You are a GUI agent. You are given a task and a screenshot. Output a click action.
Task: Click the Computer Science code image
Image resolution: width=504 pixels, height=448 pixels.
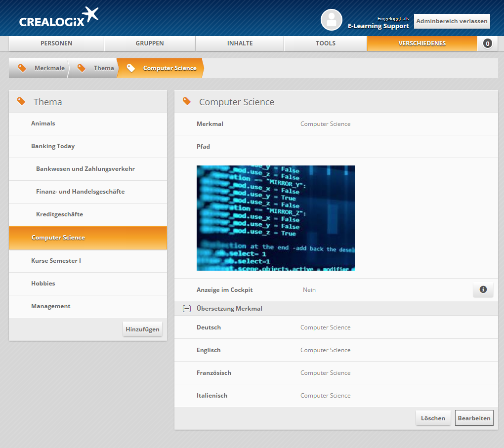click(x=275, y=218)
